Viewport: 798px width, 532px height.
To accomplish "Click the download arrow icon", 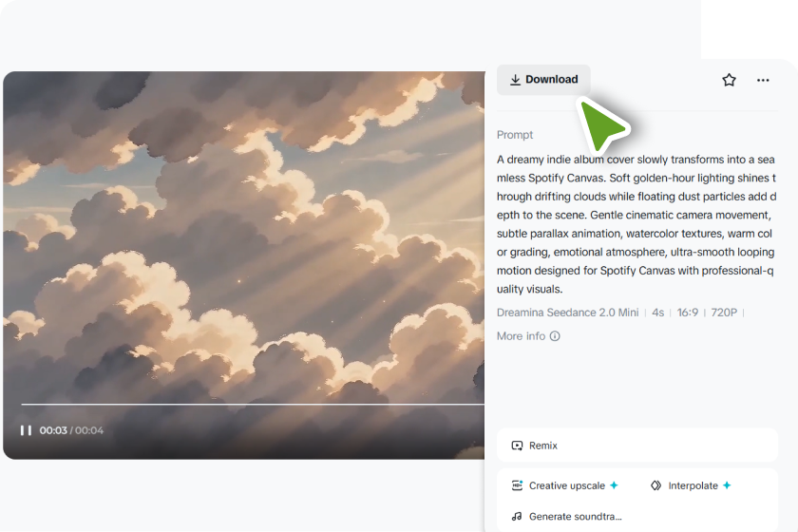I will 515,80.
